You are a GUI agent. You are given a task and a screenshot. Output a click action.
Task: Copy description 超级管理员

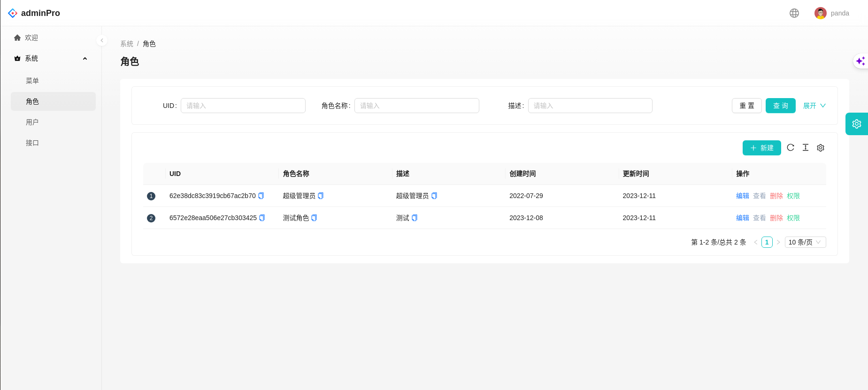click(x=435, y=196)
